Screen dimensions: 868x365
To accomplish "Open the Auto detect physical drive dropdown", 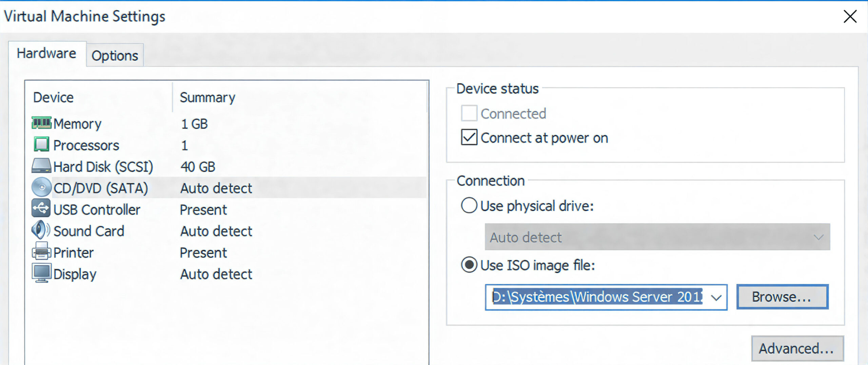I will (657, 237).
